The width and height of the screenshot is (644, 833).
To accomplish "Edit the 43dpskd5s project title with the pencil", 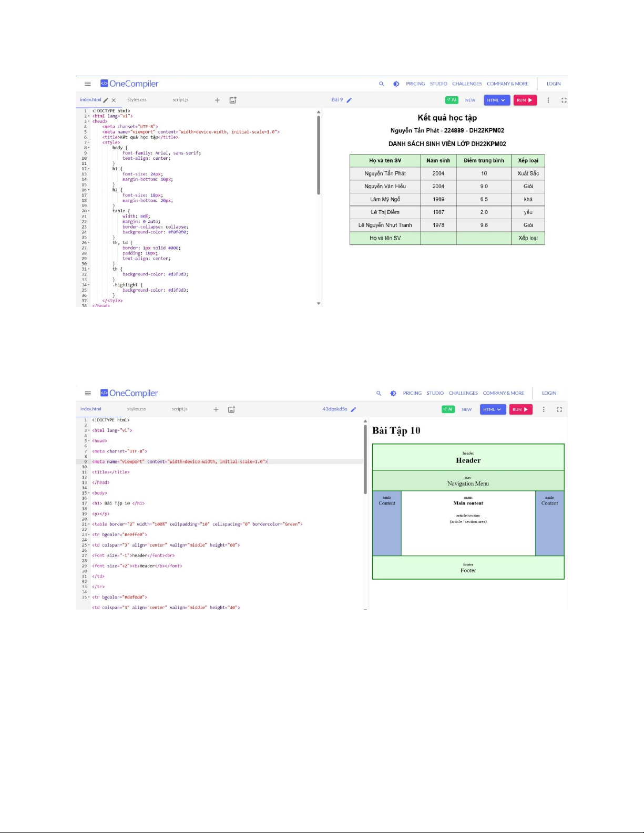I will click(x=353, y=409).
